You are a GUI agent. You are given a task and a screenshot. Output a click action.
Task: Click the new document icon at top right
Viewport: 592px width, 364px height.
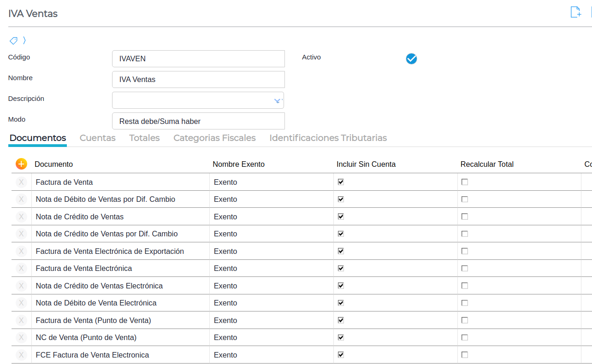(x=575, y=12)
